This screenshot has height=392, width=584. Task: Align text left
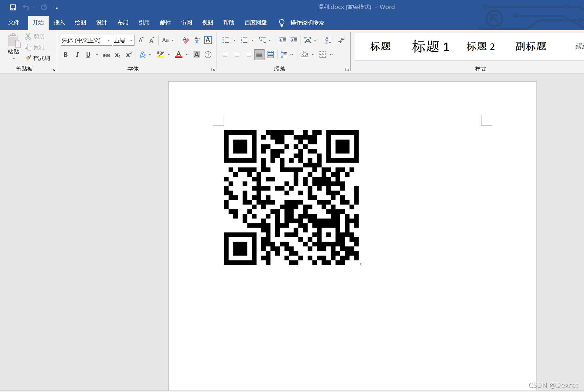tap(226, 55)
